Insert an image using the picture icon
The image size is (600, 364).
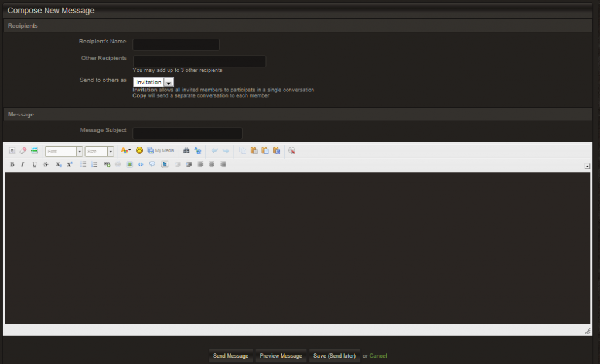pos(129,164)
